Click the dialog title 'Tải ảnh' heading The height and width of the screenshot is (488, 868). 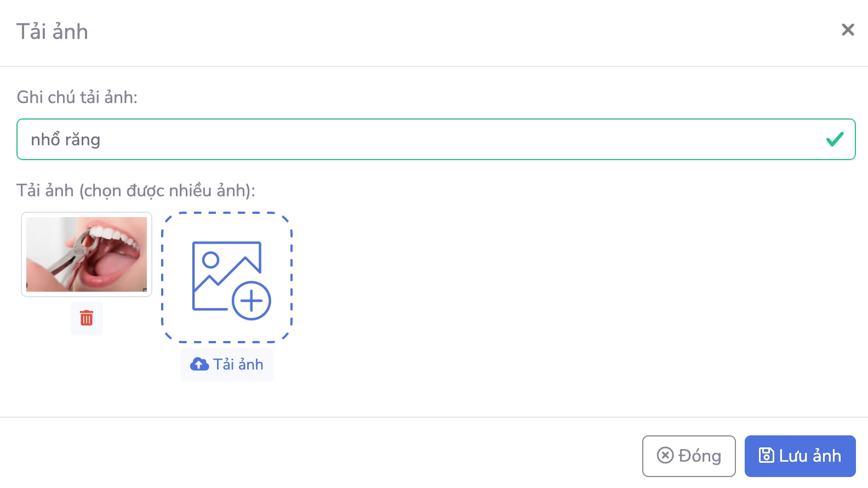(52, 32)
